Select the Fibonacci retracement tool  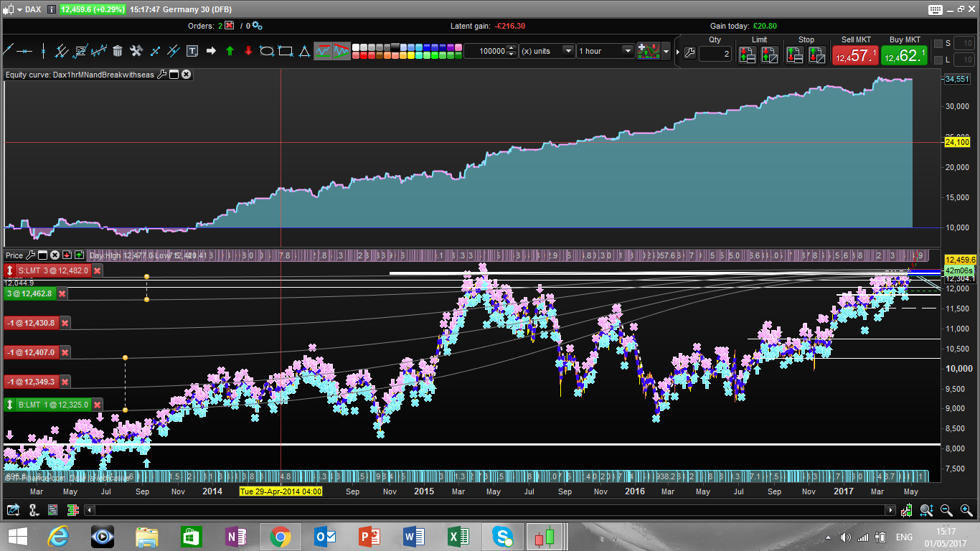[80, 51]
